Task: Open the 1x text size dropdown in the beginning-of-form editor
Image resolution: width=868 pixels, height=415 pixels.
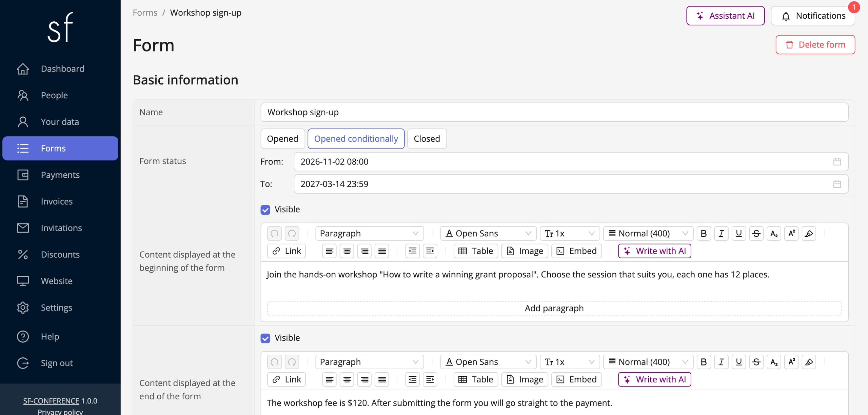Action: tap(570, 233)
